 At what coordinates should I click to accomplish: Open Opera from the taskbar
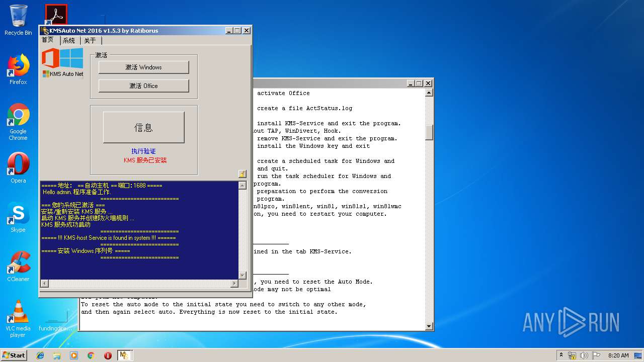coord(108,355)
